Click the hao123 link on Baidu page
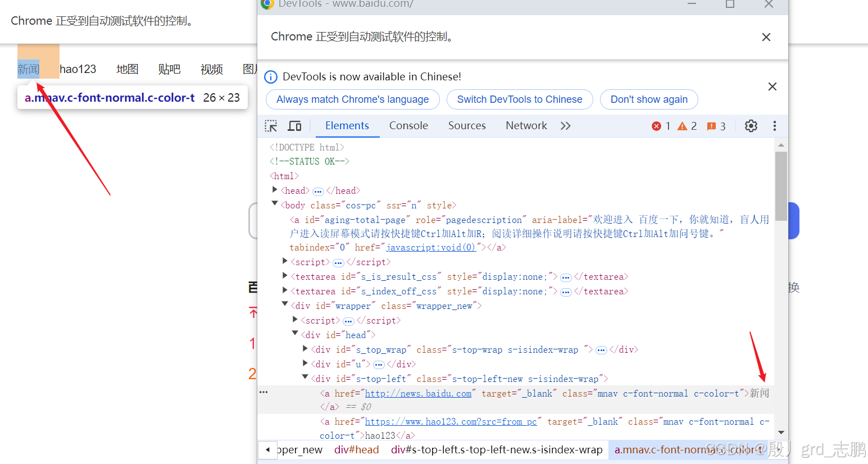This screenshot has height=464, width=868. [x=78, y=69]
